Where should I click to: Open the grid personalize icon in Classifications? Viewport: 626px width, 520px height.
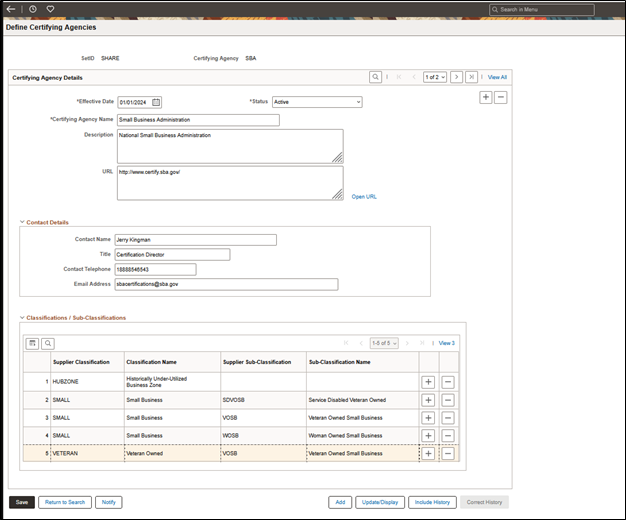pos(32,343)
